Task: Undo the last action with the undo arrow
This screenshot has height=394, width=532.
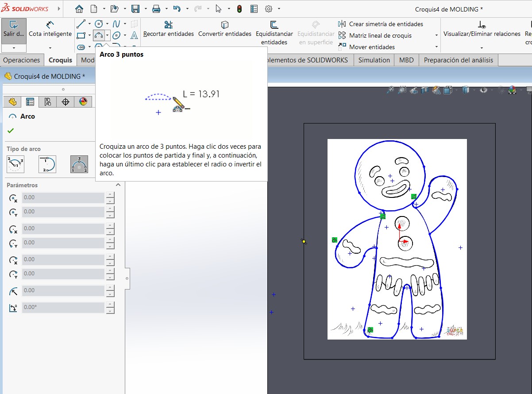Action: pyautogui.click(x=177, y=9)
